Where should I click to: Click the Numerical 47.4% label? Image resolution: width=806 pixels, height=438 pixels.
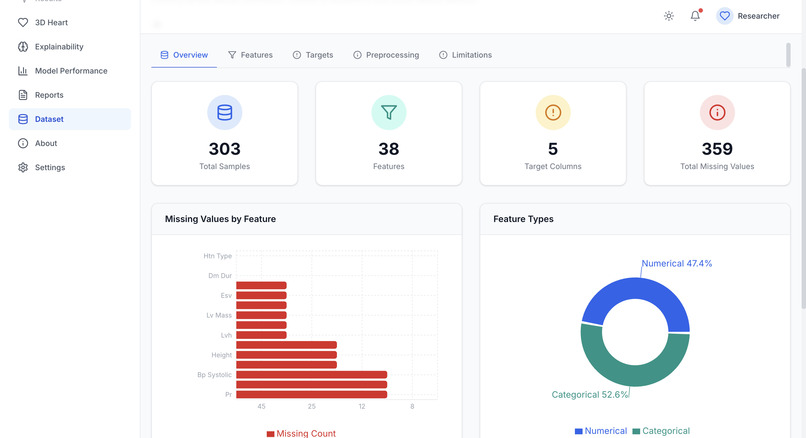(x=677, y=264)
